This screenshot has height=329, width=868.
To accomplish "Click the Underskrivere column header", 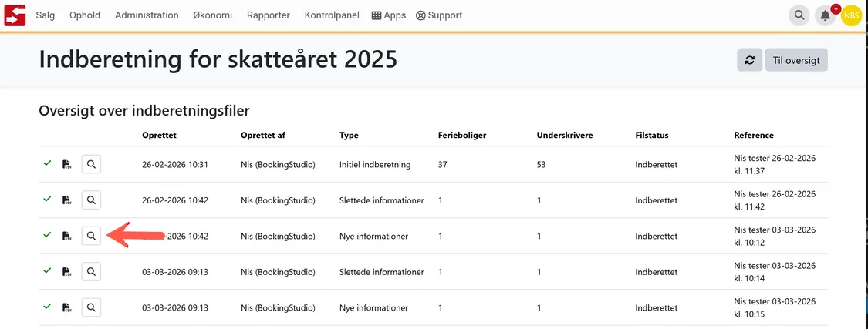I will 565,135.
